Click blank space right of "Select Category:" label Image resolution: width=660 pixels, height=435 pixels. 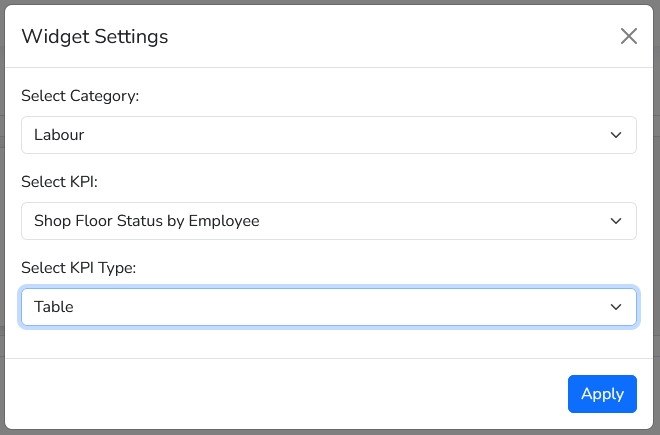click(400, 96)
